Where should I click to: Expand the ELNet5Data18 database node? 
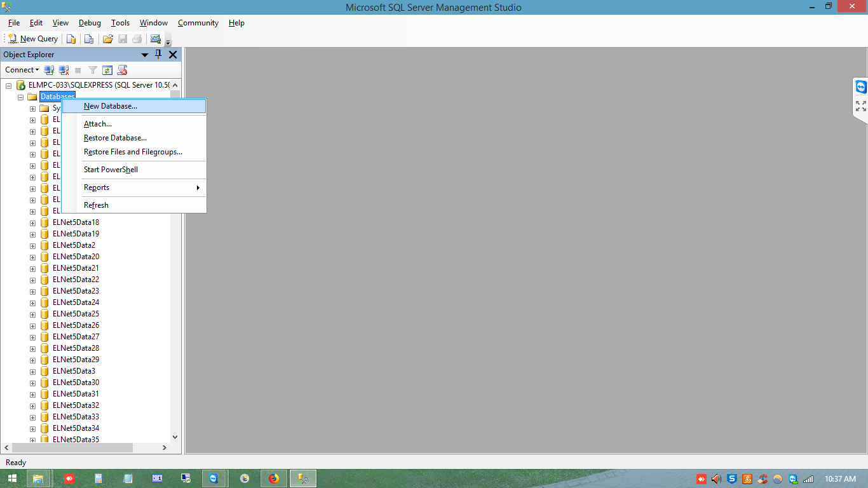(x=32, y=222)
